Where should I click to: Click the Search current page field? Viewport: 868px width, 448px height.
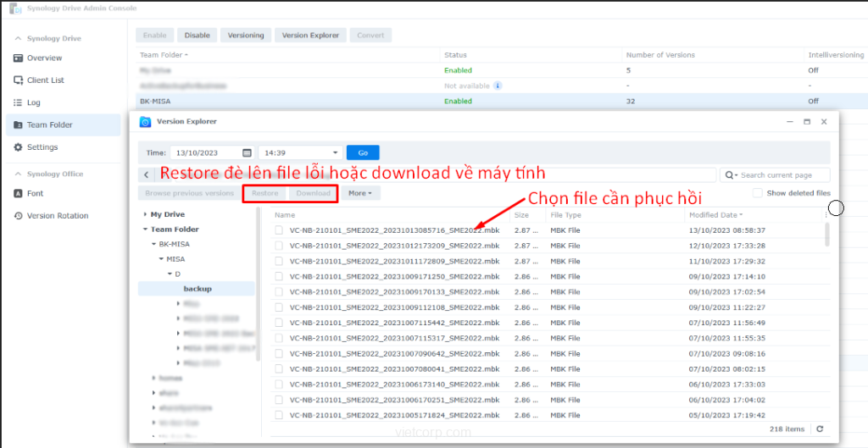coord(780,174)
